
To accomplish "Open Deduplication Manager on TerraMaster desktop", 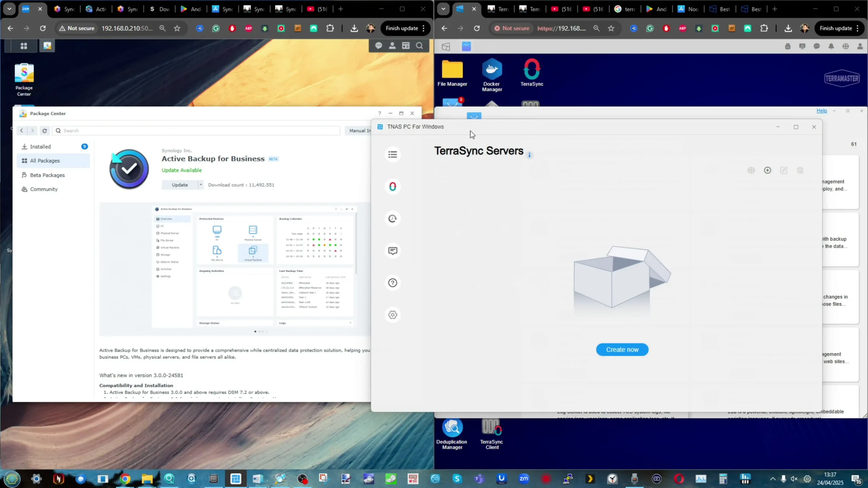I will pyautogui.click(x=452, y=434).
